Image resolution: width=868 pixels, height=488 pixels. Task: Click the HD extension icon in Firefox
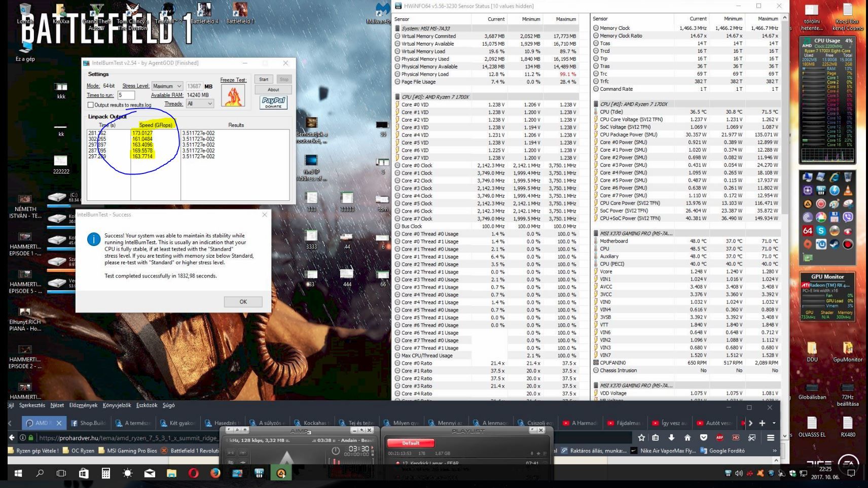[736, 437]
